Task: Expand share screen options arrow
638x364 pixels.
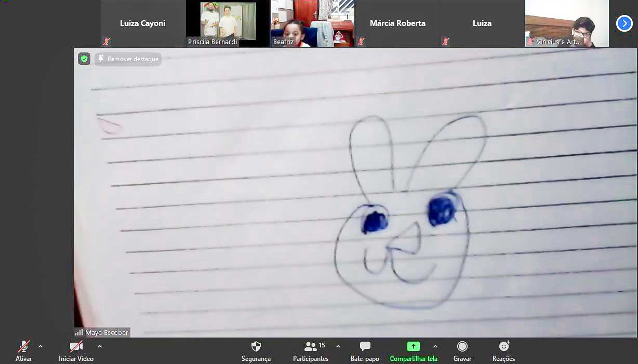Action: pos(435,346)
